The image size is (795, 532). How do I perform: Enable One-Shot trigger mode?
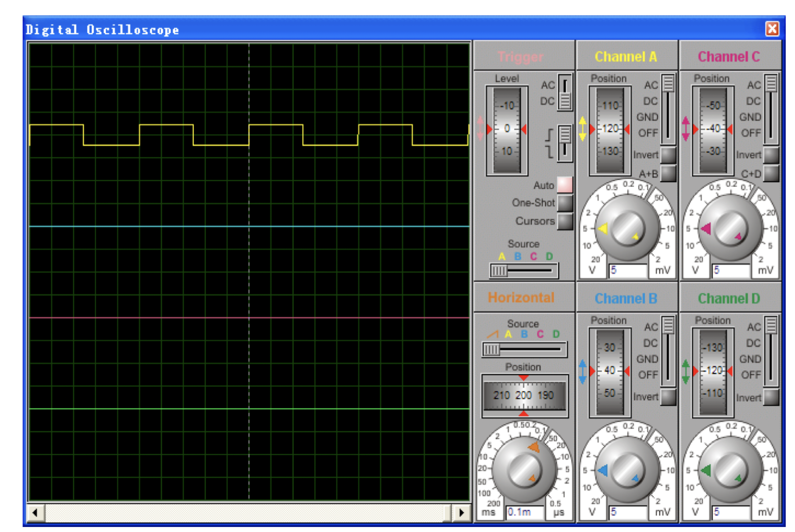[x=565, y=203]
